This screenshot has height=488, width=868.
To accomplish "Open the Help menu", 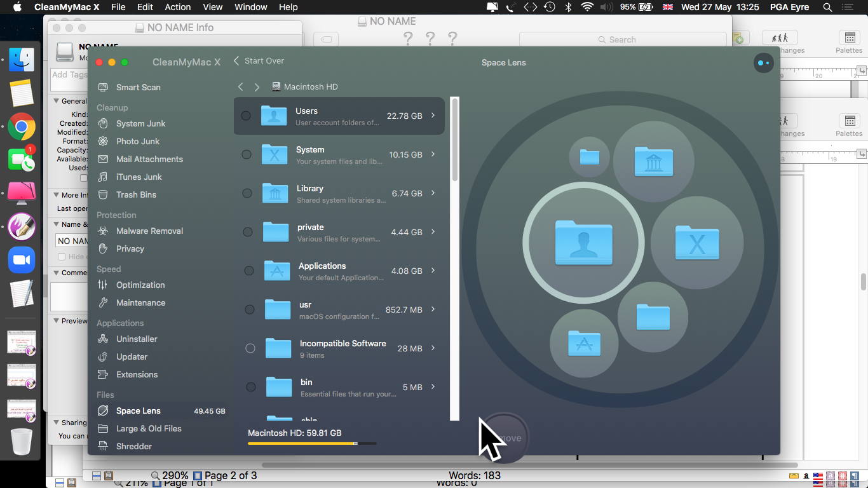I will [x=288, y=7].
